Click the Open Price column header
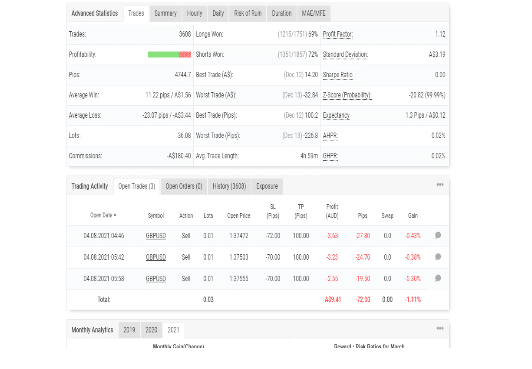 239,216
